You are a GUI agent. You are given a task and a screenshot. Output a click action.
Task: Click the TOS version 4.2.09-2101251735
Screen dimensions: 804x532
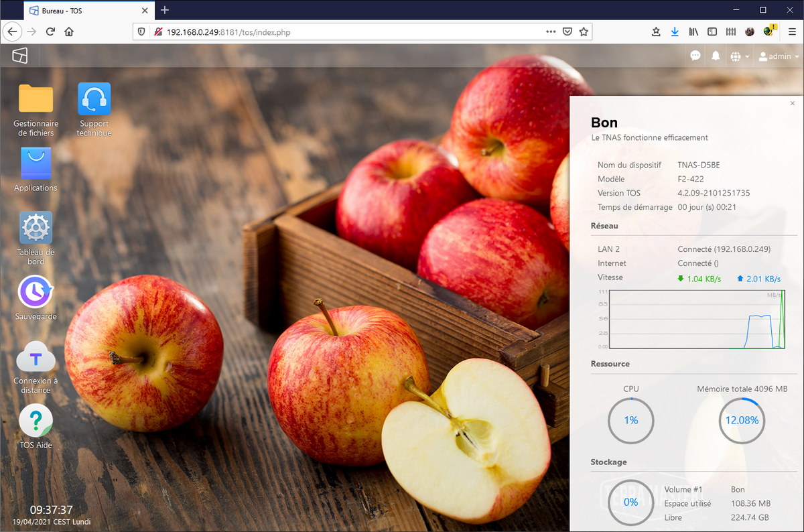714,193
